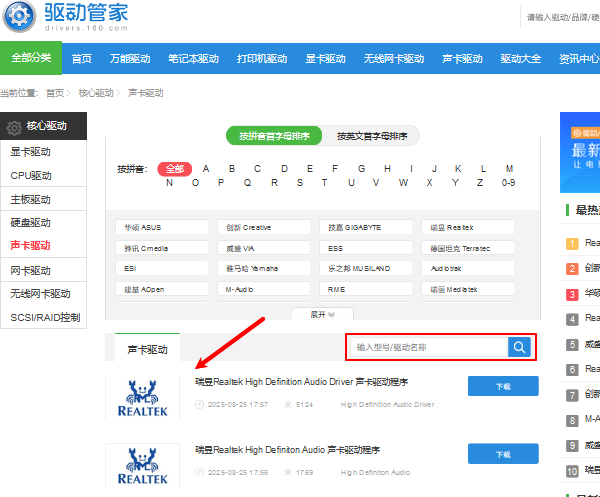Screen dimensions: 600x497
Task: Open SCSI/RAID控制 in the sidebar
Action: [45, 317]
